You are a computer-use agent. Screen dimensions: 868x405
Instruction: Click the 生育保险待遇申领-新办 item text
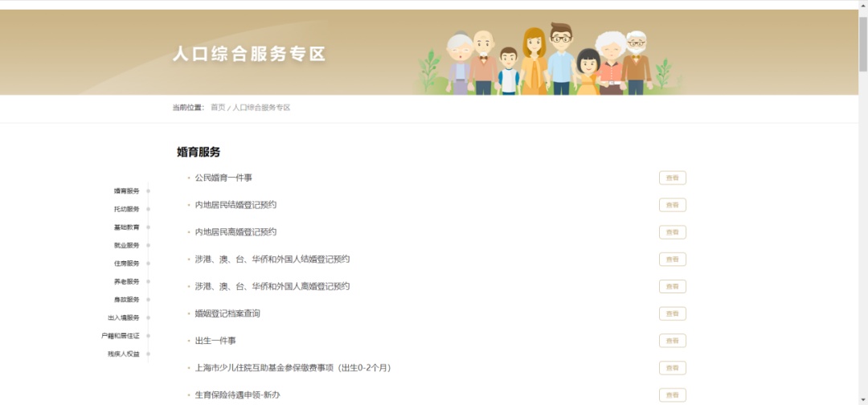click(x=237, y=395)
